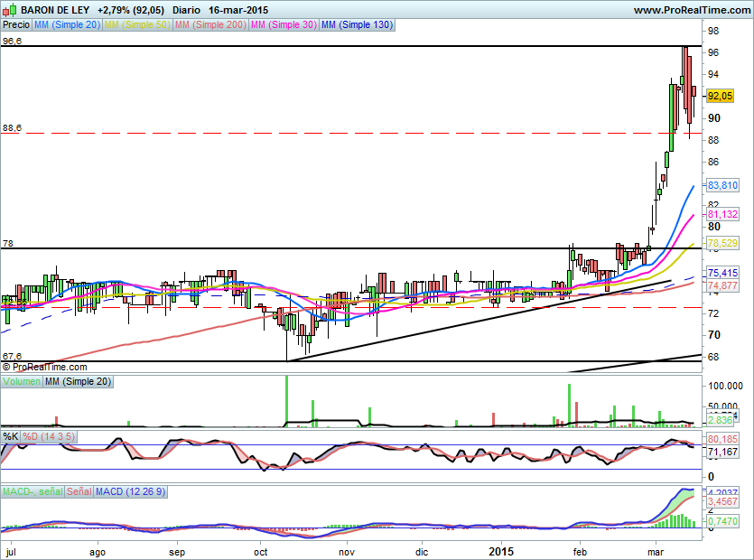The height and width of the screenshot is (560, 754).
Task: Click the 3,4567 MACD signal value
Action: click(x=722, y=501)
